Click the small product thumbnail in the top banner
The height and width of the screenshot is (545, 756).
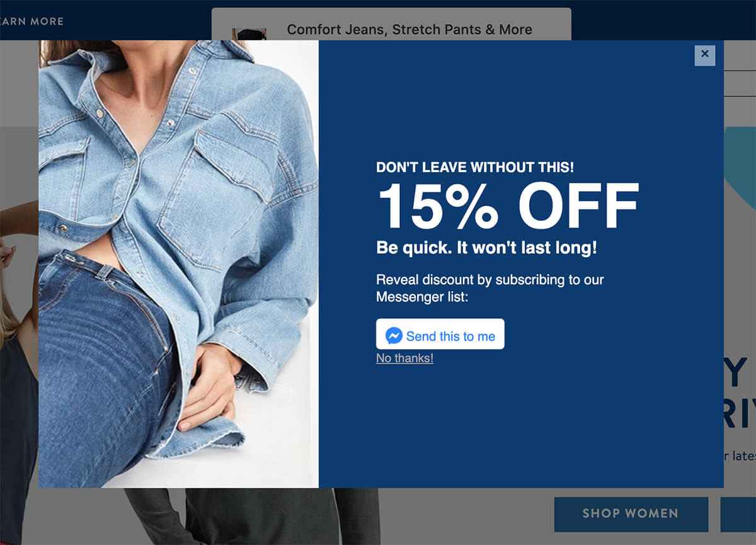pyautogui.click(x=249, y=34)
